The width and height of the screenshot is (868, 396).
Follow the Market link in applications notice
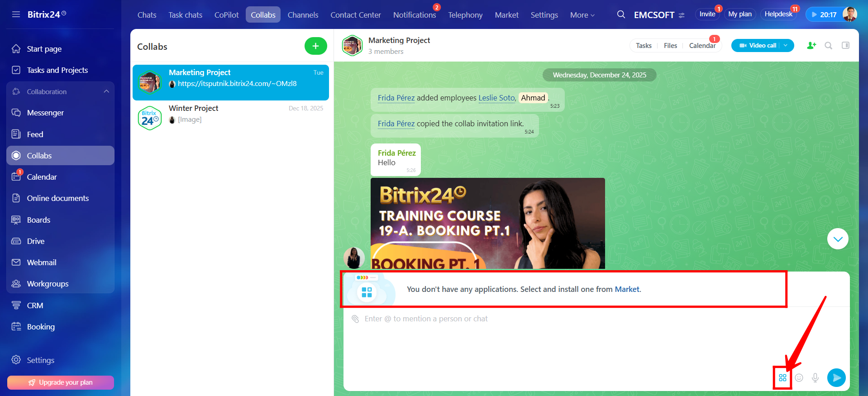[627, 289]
